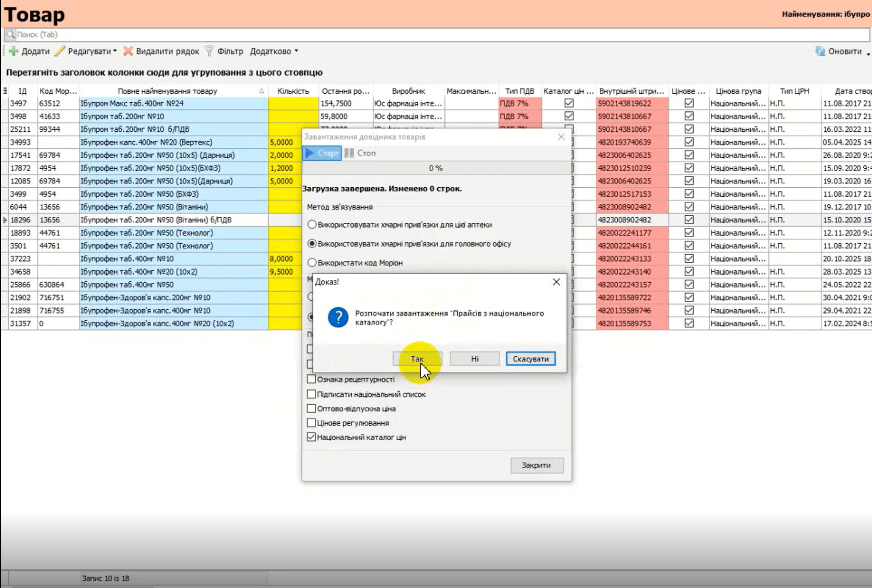Image resolution: width=872 pixels, height=588 pixels.
Task: Click the Скасувати button
Action: (530, 359)
